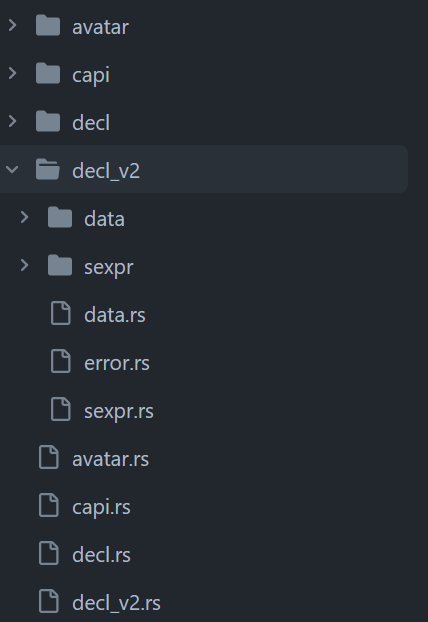Open error.rs by its name
The width and height of the screenshot is (428, 622).
tap(117, 363)
